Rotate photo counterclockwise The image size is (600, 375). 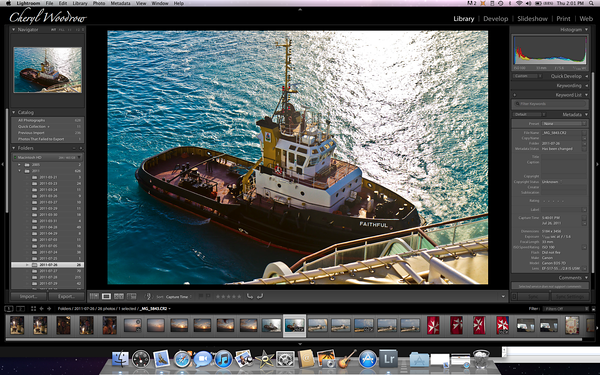[x=249, y=296]
